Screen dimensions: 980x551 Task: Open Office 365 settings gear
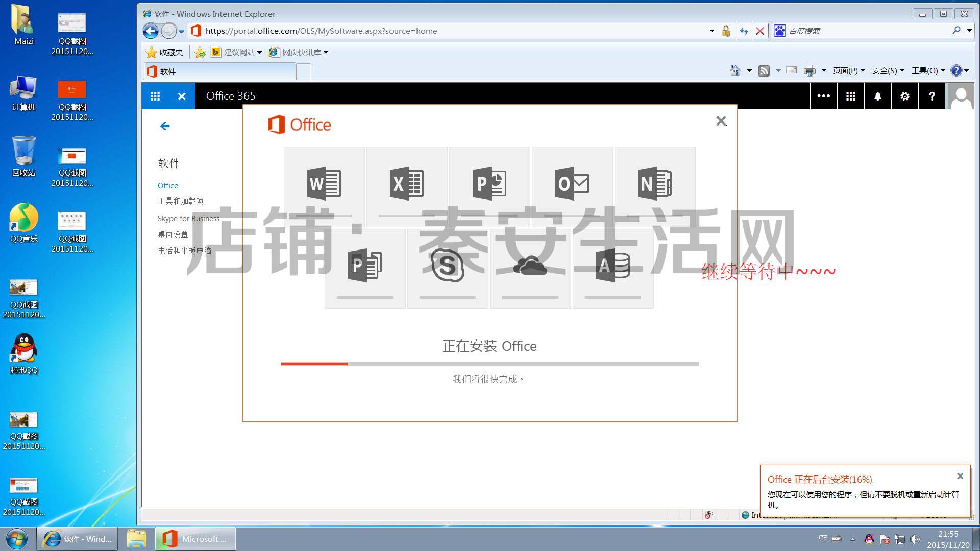tap(905, 96)
